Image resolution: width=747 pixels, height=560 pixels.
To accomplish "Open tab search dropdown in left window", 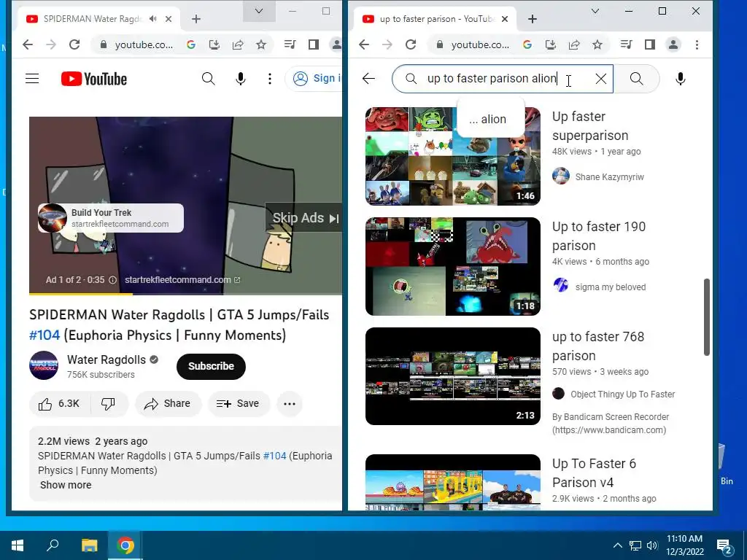I will 259,11.
